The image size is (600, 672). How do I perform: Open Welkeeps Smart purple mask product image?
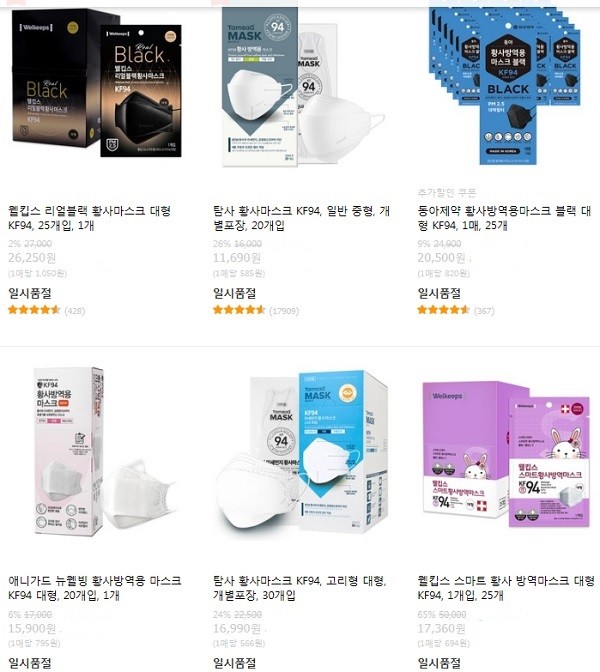pyautogui.click(x=507, y=453)
